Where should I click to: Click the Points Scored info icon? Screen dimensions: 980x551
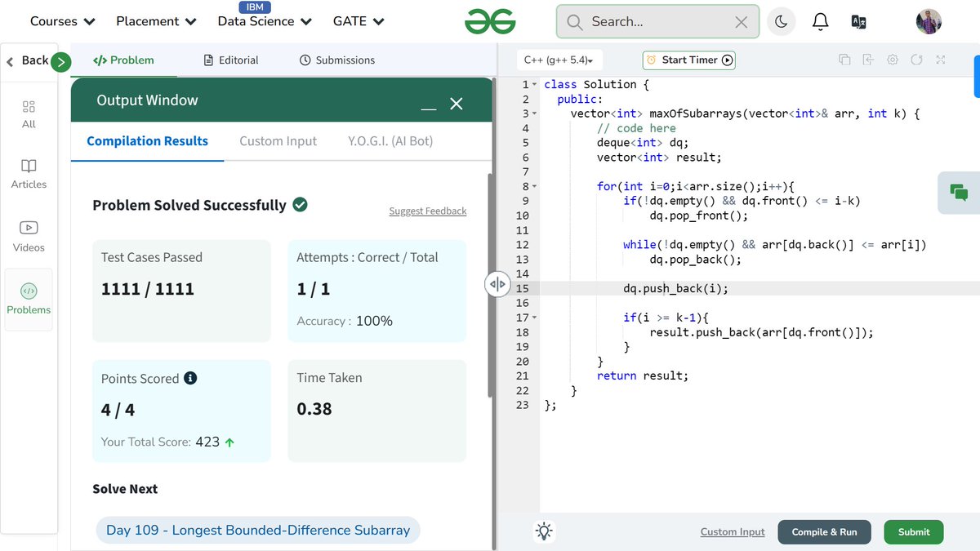(x=190, y=378)
